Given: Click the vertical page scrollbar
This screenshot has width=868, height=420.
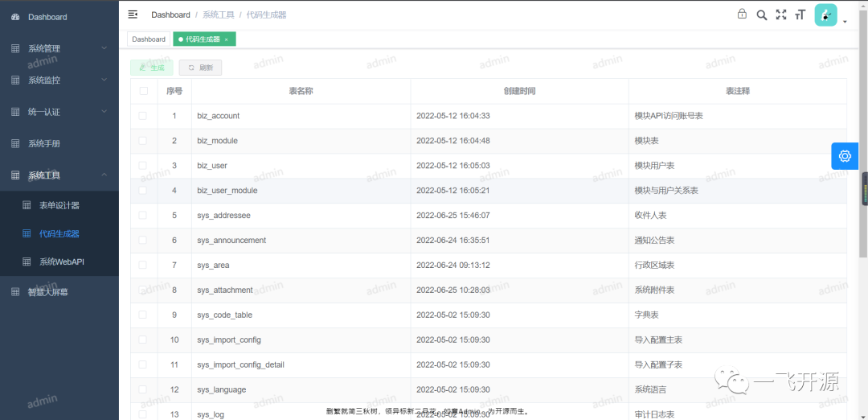Looking at the screenshot, I should click(x=863, y=133).
